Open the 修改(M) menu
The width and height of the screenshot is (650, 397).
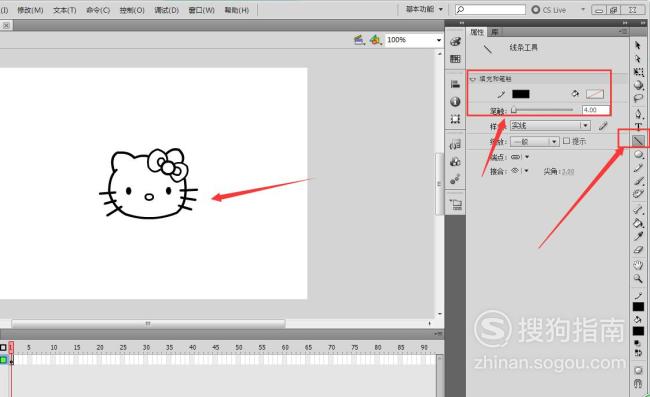click(30, 10)
